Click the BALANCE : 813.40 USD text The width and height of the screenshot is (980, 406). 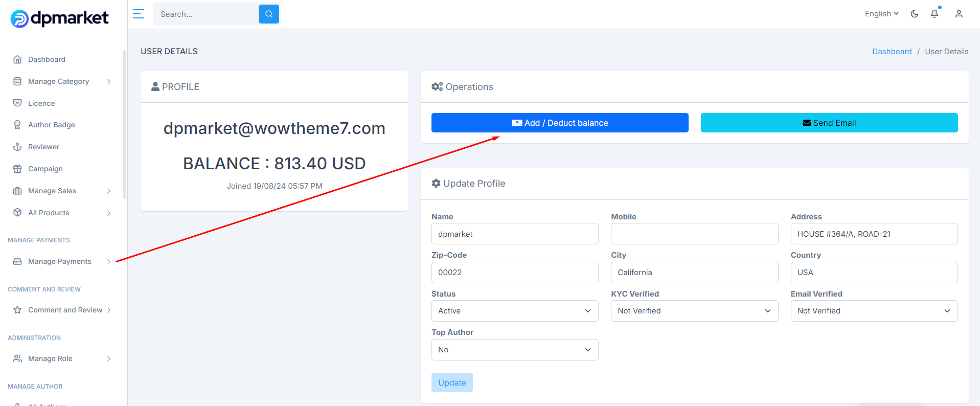(x=275, y=164)
